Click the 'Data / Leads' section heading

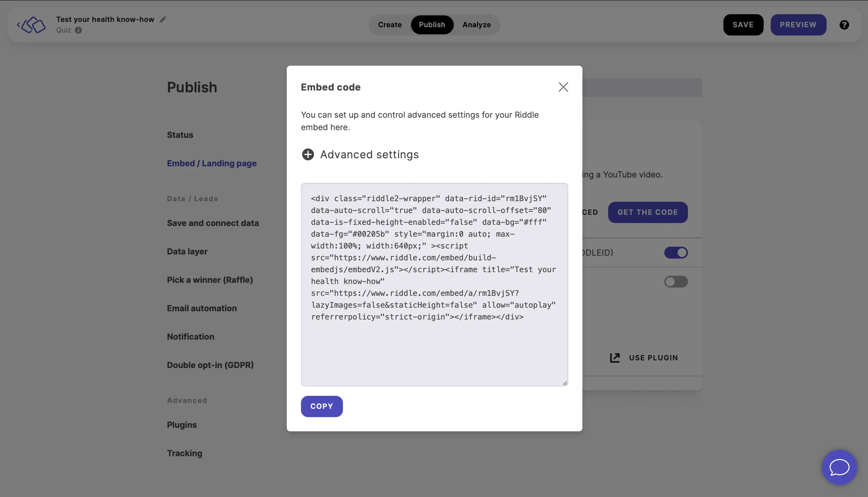tap(192, 199)
